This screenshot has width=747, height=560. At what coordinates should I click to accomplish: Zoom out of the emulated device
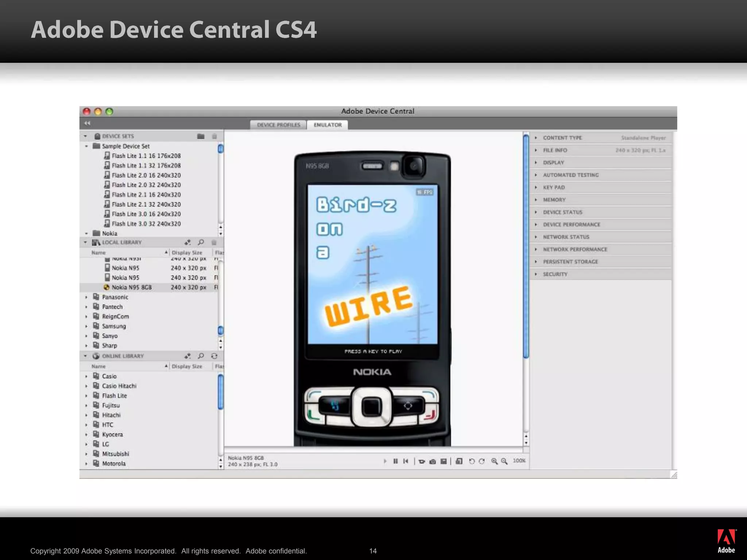click(504, 461)
